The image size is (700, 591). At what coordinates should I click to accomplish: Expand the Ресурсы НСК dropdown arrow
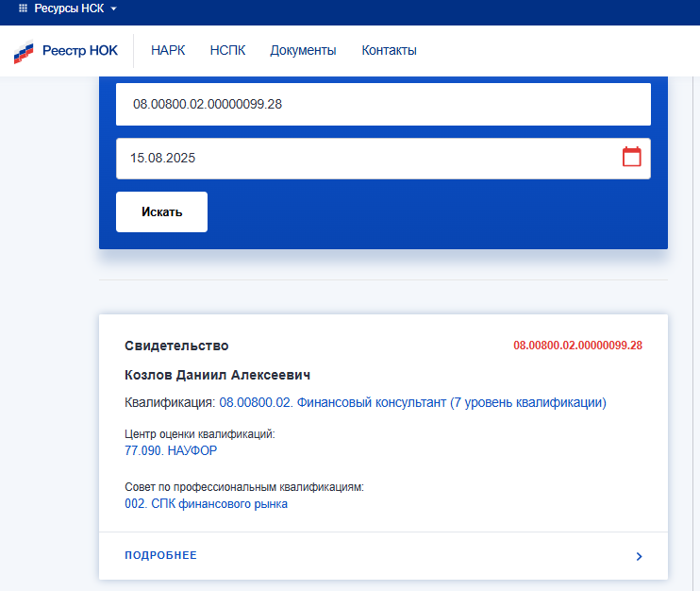(x=113, y=8)
